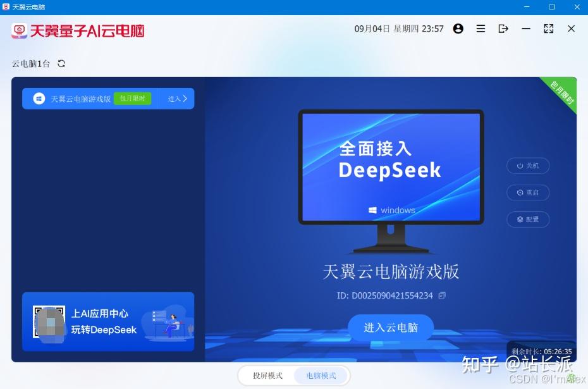The image size is (588, 389).
Task: Switch to 电脑模式 mode
Action: [320, 375]
